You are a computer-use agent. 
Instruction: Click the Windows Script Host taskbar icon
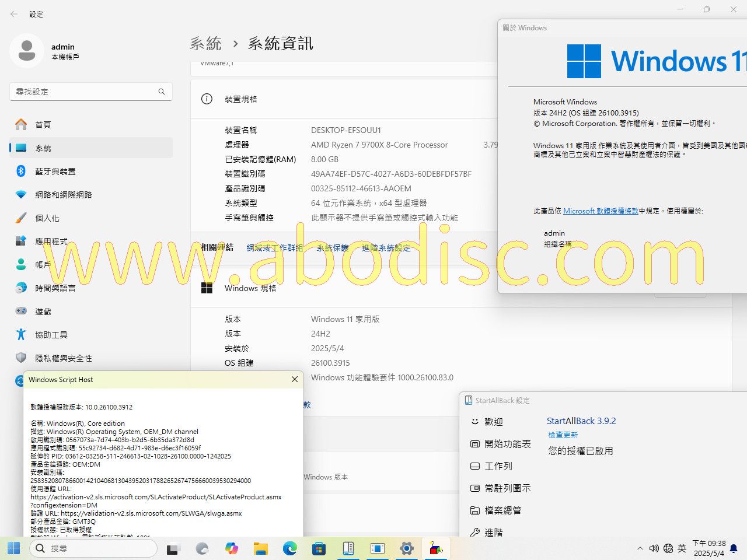[435, 548]
